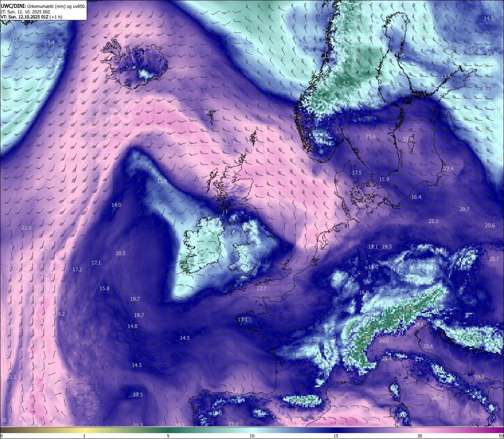This screenshot has width=504, height=439.
Task: Click the 26.4 value east of Iceland
Action: pos(182,69)
